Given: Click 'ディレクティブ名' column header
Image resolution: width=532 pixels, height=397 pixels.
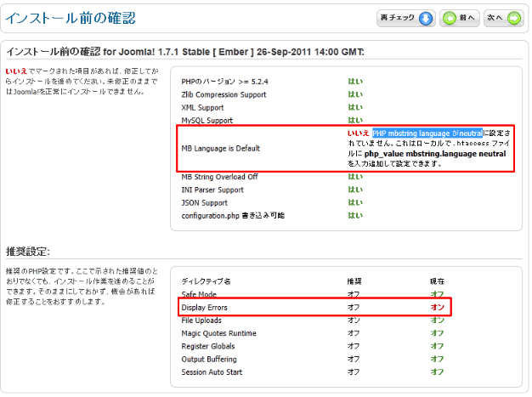Looking at the screenshot, I should click(206, 281).
